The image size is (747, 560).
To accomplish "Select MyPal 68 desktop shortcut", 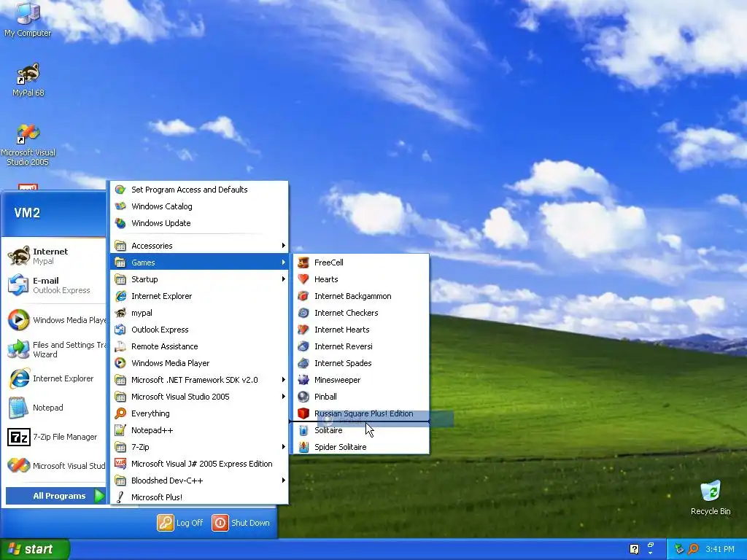I will (28, 79).
